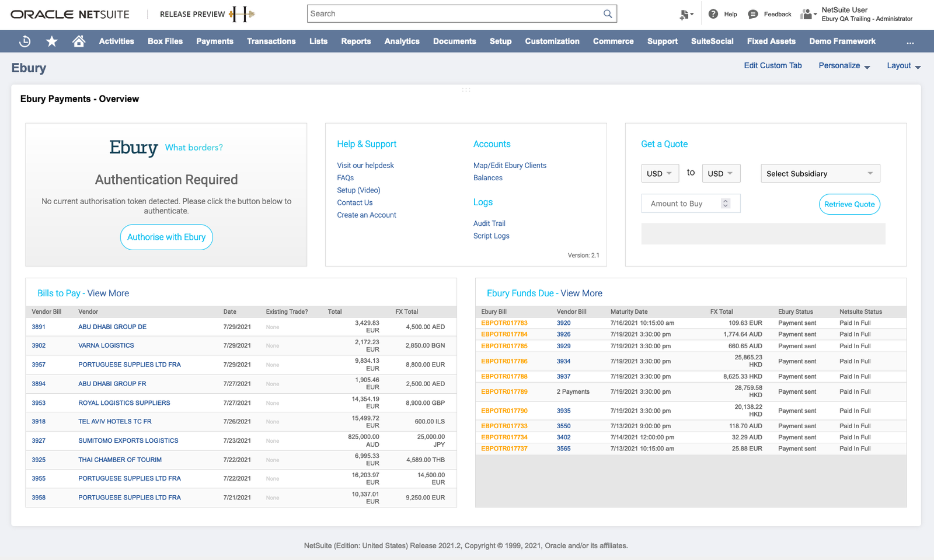Viewport: 934px width, 560px height.
Task: Open vendor THAI CHAMBER OF TOURIM
Action: coord(120,460)
